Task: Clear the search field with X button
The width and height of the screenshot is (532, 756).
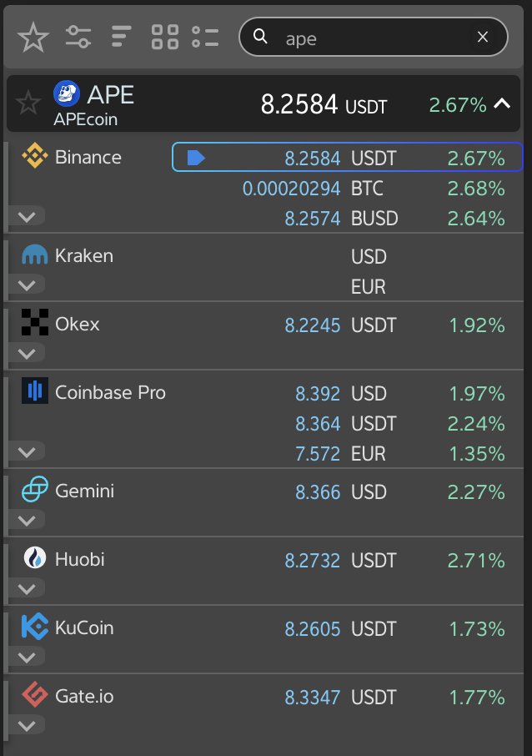Action: coord(483,37)
